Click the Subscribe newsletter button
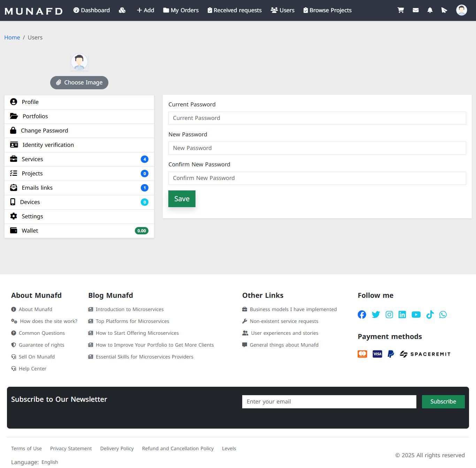The height and width of the screenshot is (468, 476). click(x=443, y=402)
